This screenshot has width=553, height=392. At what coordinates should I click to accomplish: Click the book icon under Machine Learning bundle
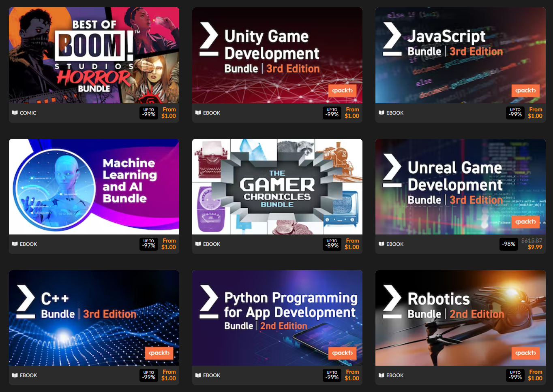15,244
